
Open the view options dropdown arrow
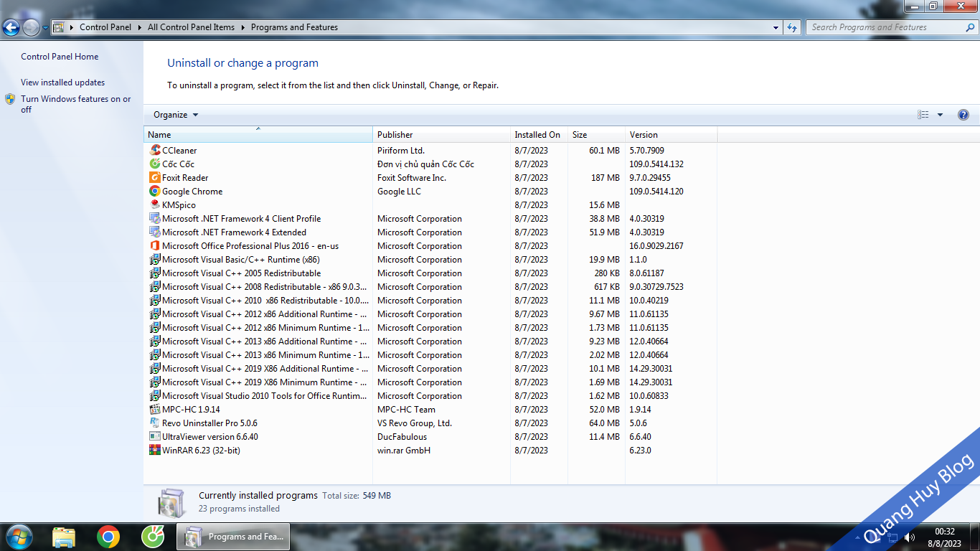pos(940,115)
